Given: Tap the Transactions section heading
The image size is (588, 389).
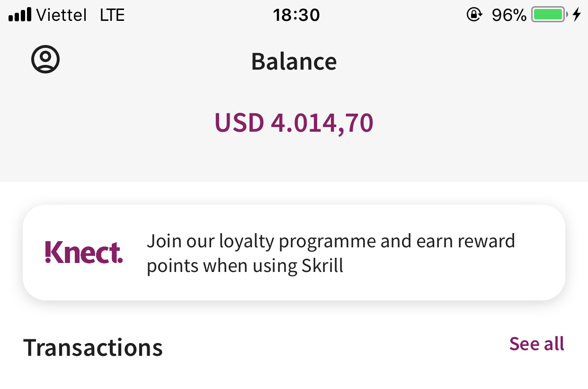Looking at the screenshot, I should pyautogui.click(x=93, y=347).
